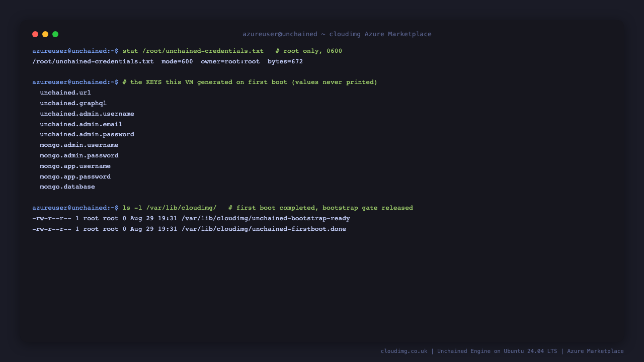The width and height of the screenshot is (644, 362).
Task: Click the stat output path '/root/unchained-credentials.txt'
Action: tap(93, 62)
